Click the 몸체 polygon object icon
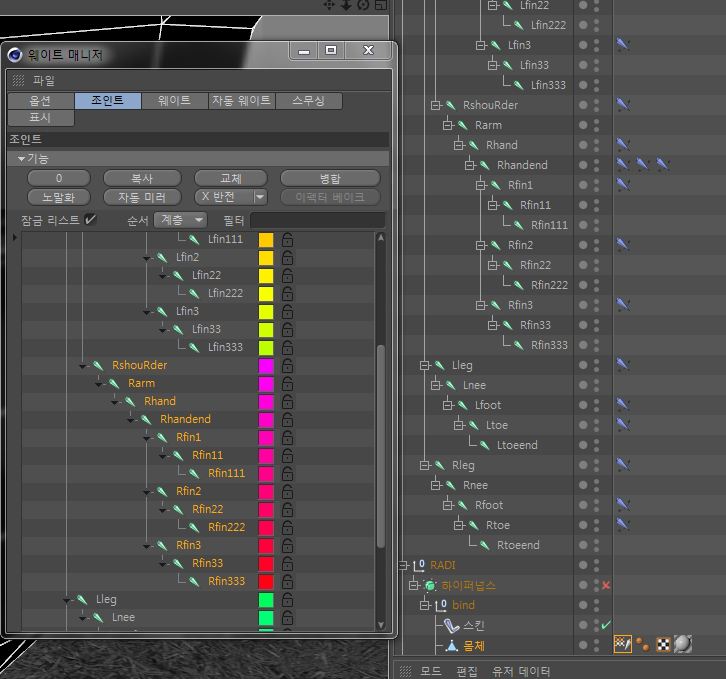The height and width of the screenshot is (679, 726). click(451, 645)
